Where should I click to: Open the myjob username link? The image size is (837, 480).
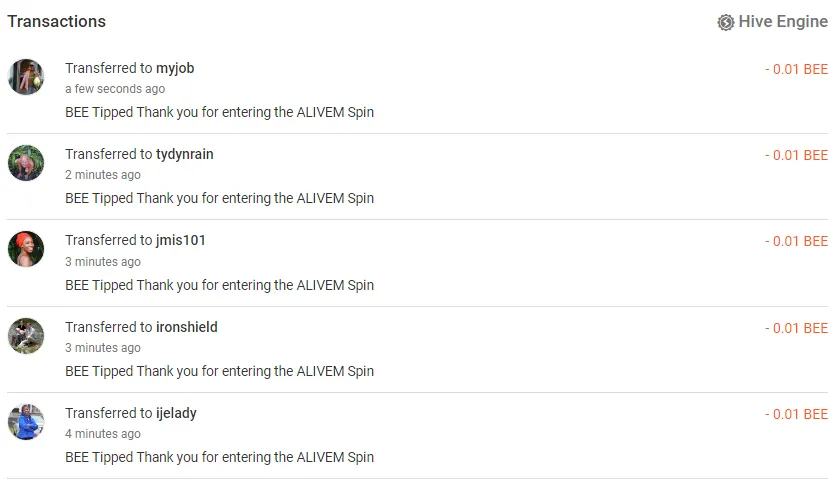pyautogui.click(x=175, y=68)
